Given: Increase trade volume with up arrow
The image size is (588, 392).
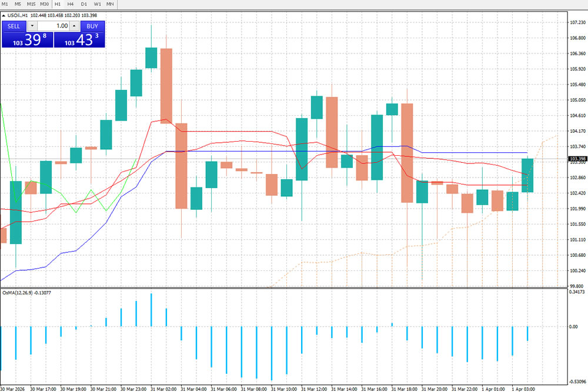Looking at the screenshot, I should click(73, 26).
